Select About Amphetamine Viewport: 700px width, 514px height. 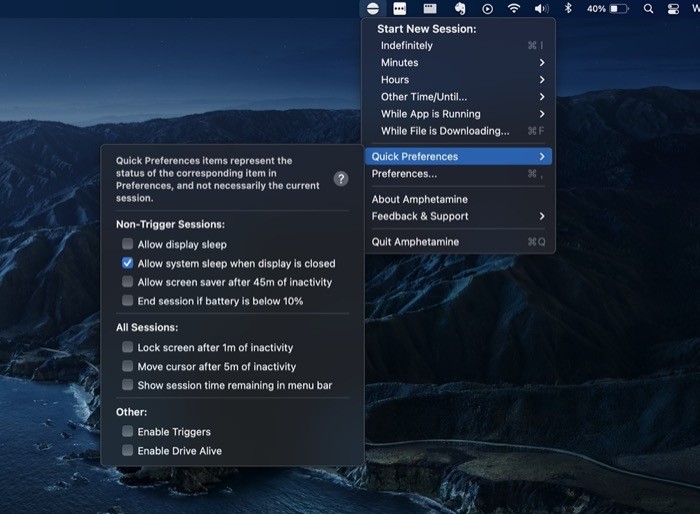point(458,199)
